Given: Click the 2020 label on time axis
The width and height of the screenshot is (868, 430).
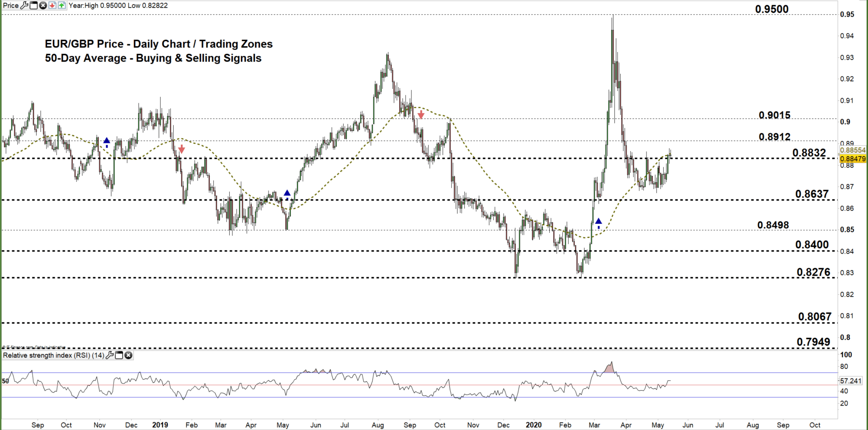Looking at the screenshot, I should click(533, 425).
